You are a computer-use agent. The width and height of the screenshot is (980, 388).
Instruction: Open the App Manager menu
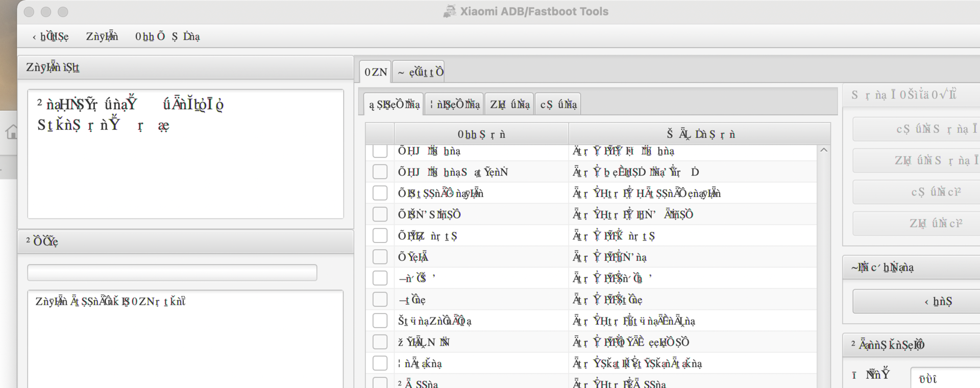click(167, 36)
